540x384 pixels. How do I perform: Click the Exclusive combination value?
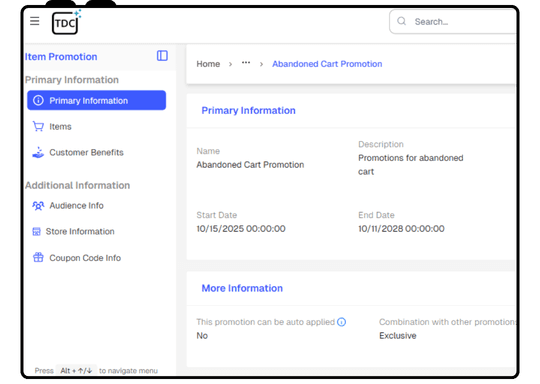pyautogui.click(x=398, y=336)
